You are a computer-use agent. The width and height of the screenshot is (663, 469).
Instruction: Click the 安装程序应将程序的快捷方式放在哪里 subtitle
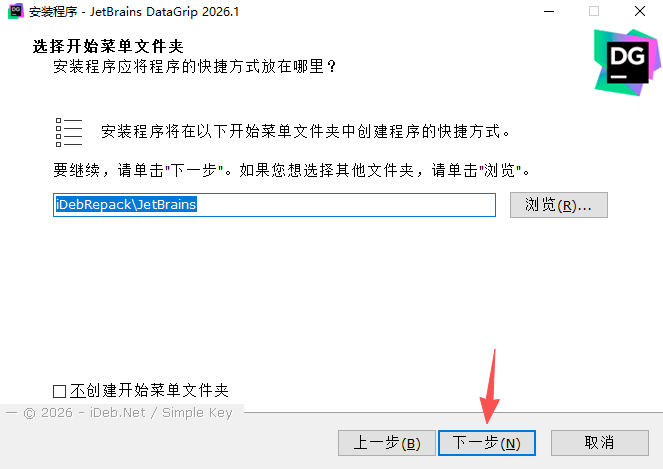tap(195, 66)
